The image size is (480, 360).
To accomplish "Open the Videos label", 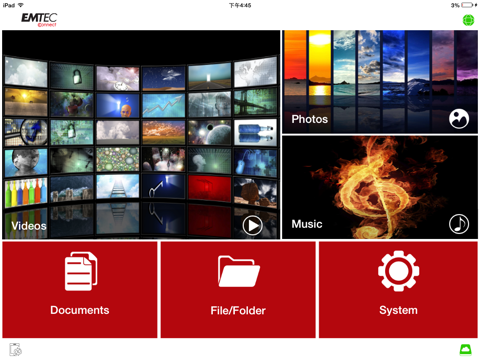I will click(x=29, y=226).
